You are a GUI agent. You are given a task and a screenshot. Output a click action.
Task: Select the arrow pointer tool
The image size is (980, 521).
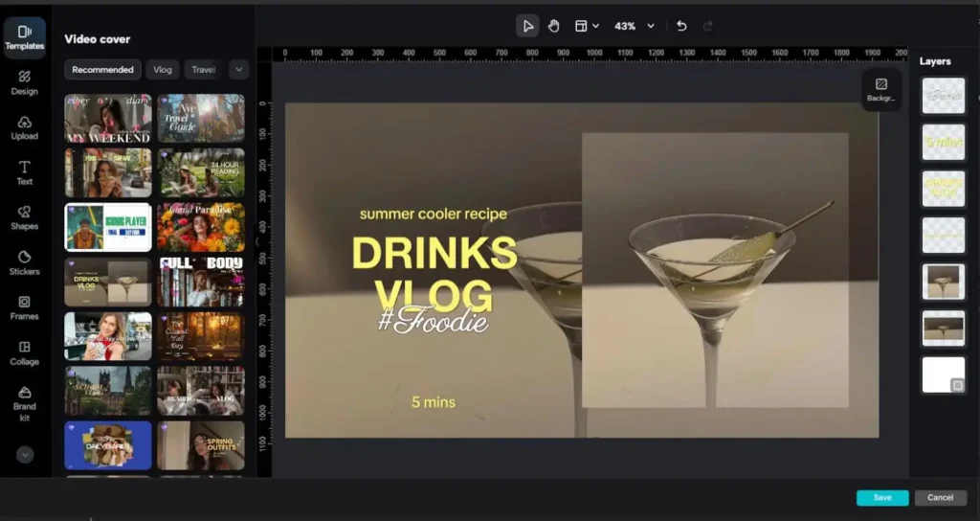coord(527,26)
